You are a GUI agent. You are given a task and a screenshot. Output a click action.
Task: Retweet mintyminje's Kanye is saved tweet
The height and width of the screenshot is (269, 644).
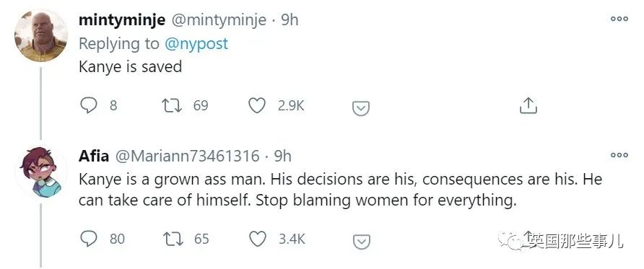pos(172,106)
